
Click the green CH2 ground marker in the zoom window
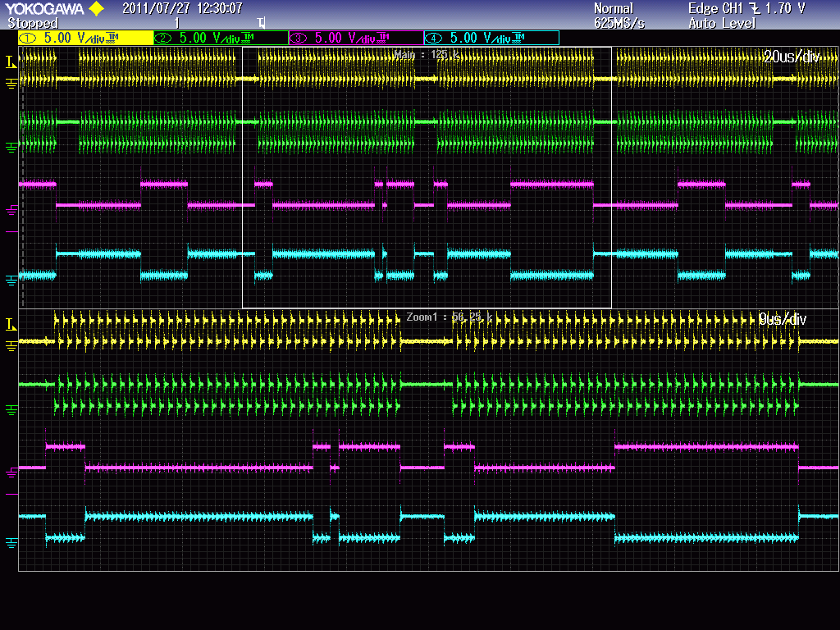click(11, 410)
